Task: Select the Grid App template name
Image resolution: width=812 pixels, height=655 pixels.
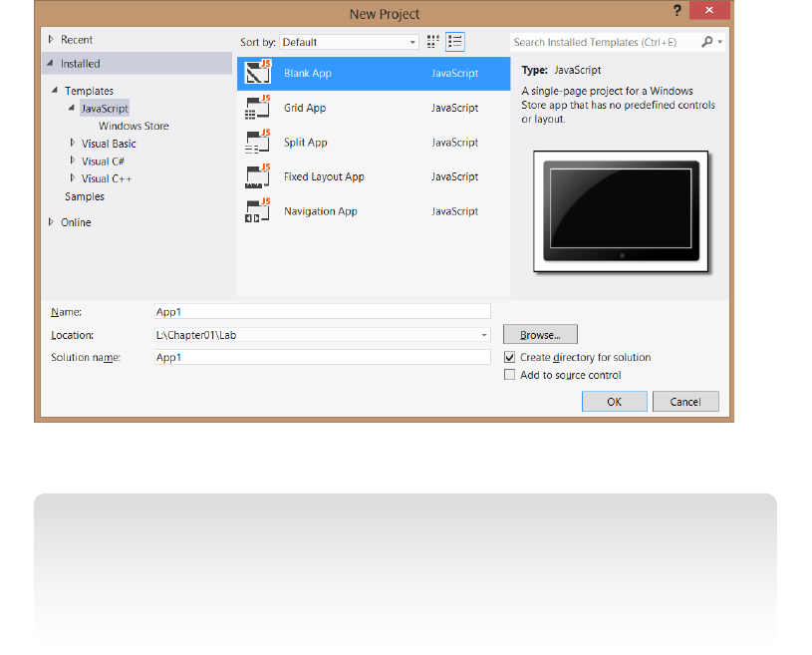Action: (x=305, y=108)
